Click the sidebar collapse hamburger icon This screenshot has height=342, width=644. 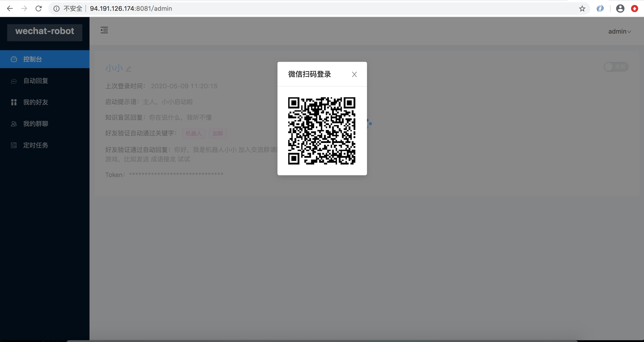click(x=104, y=30)
